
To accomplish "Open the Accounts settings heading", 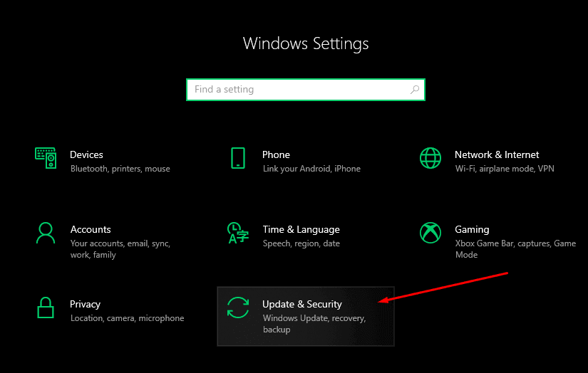I will coord(91,229).
